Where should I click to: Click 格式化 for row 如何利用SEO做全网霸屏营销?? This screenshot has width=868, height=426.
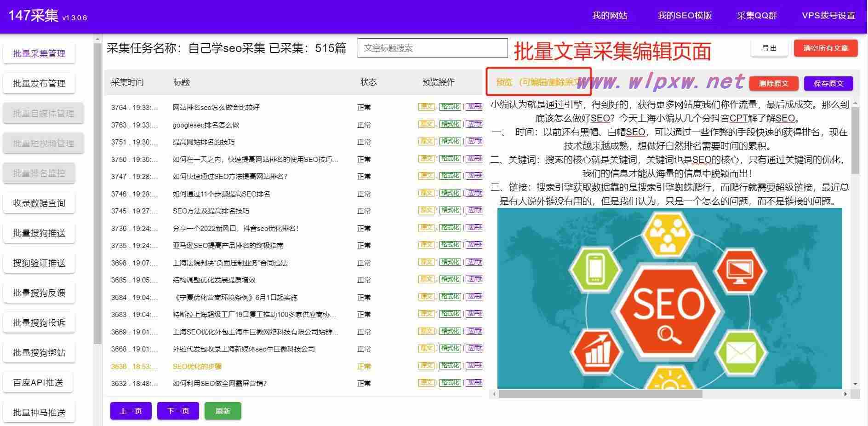tap(450, 383)
